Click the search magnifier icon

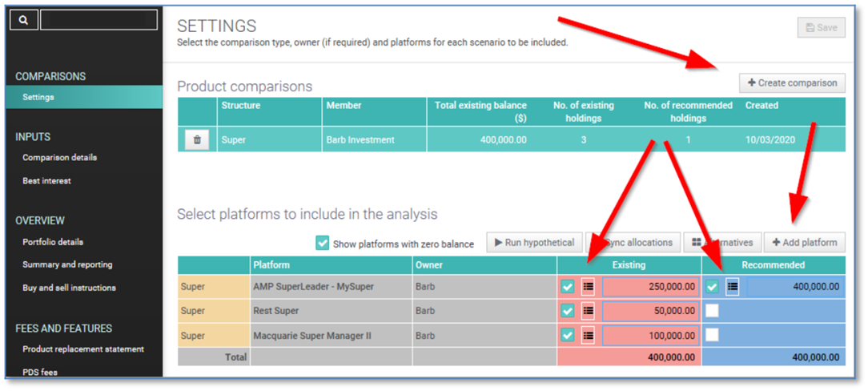pos(23,21)
